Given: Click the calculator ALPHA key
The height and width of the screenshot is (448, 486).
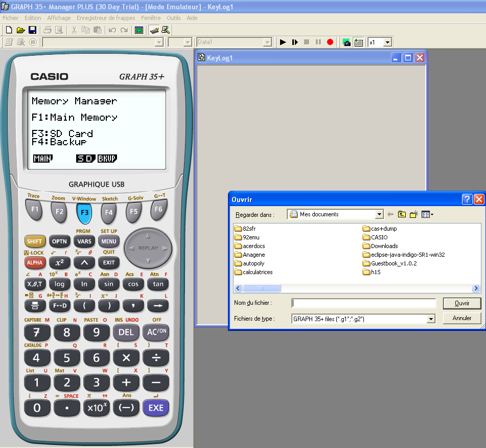Looking at the screenshot, I should pos(34,262).
